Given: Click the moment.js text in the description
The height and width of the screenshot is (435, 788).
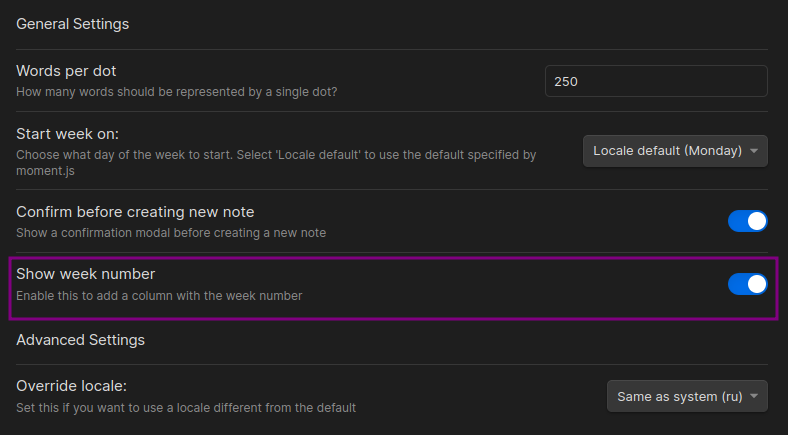Looking at the screenshot, I should 45,171.
